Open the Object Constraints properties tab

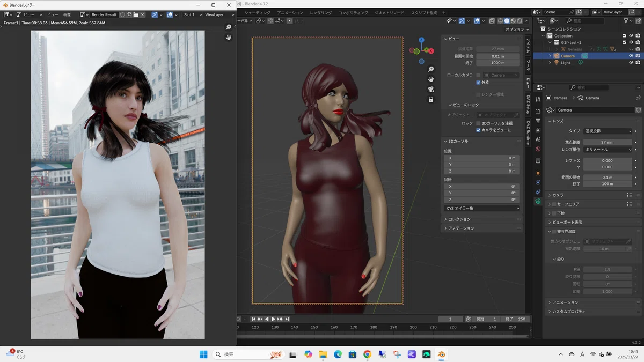pos(538,192)
